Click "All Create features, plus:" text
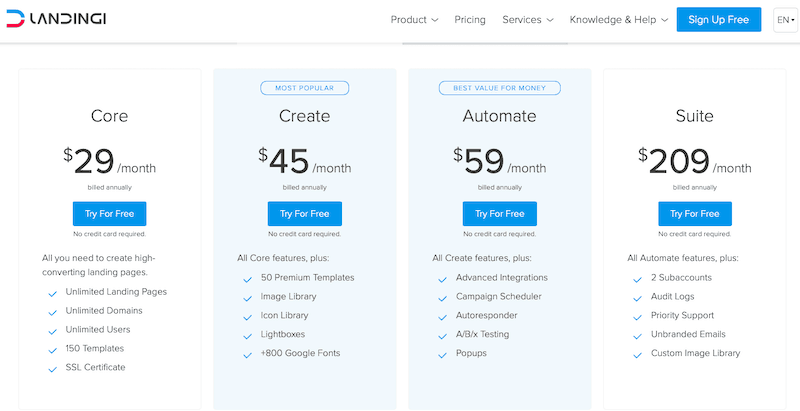Screen dimensions: 800x411 [x=482, y=258]
